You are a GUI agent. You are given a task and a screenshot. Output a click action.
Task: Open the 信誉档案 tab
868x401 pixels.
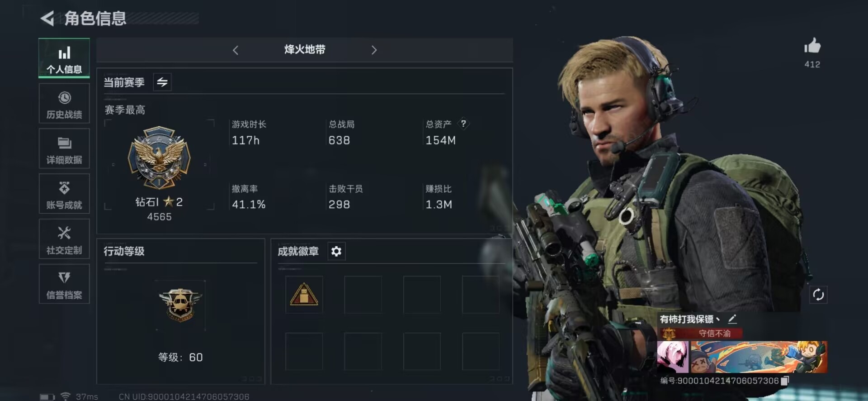(64, 284)
